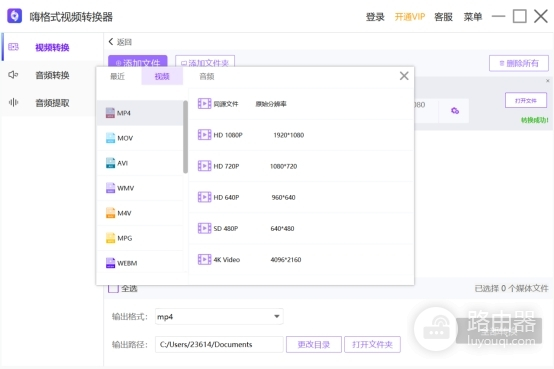Click the 原始分辨率 label
This screenshot has width=554, height=369.
271,104
